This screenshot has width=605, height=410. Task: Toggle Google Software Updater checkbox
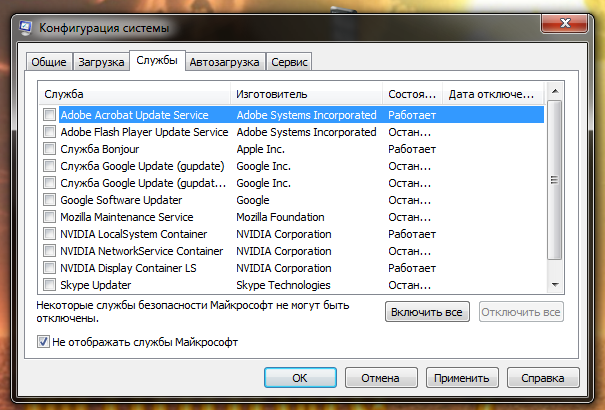click(49, 199)
